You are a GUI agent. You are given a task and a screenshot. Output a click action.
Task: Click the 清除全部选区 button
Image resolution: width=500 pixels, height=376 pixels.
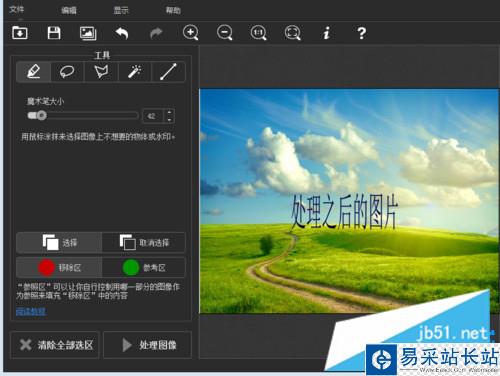pyautogui.click(x=55, y=345)
